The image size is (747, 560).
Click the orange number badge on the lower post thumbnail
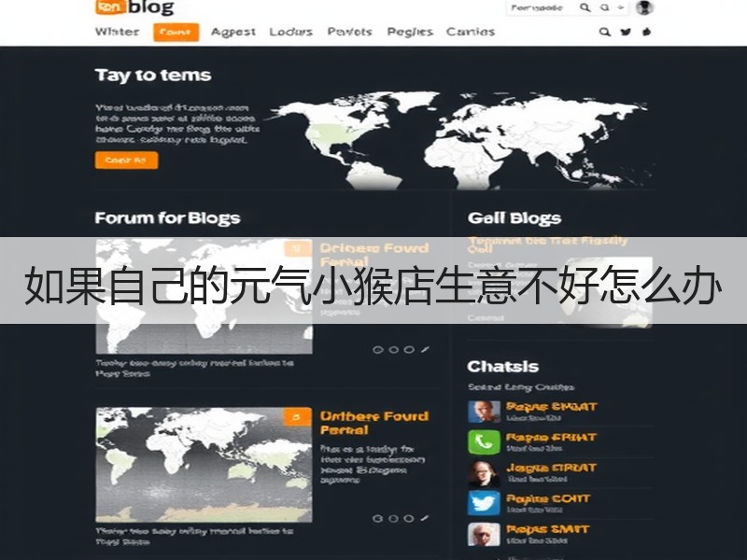297,416
